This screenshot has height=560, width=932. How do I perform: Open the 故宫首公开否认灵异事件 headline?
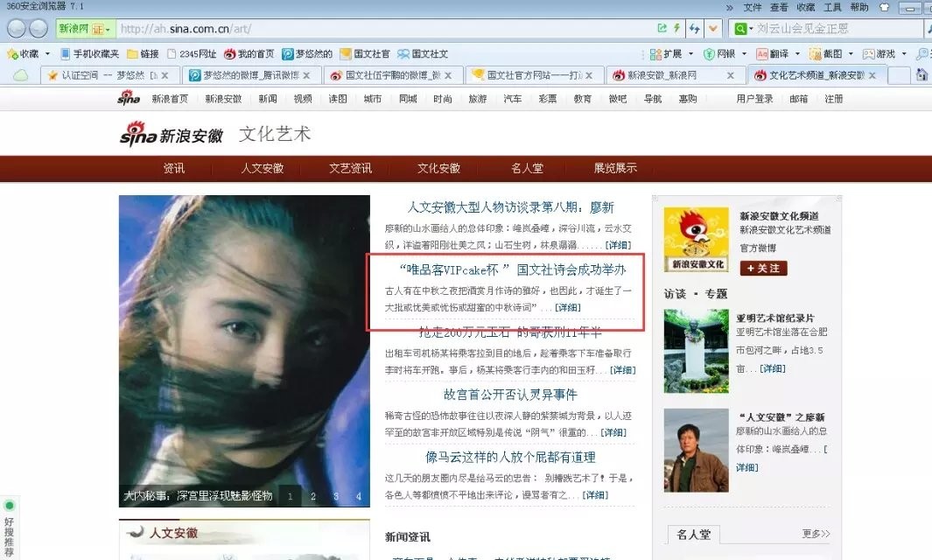(510, 395)
